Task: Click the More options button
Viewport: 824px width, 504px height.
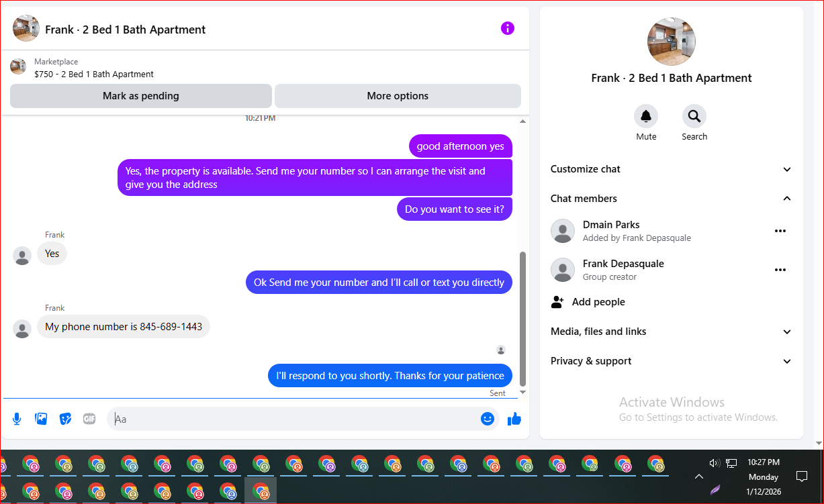Action: 398,96
